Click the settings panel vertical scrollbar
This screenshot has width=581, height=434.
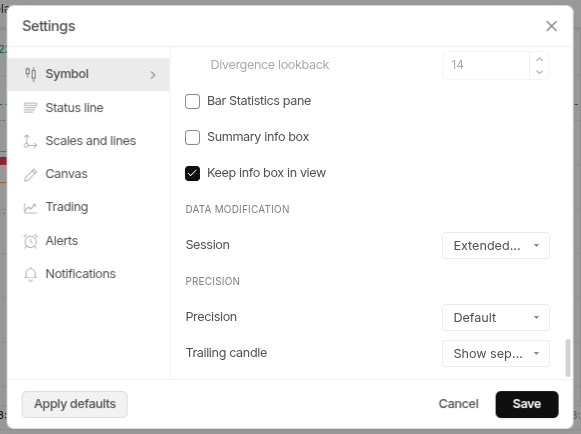coord(568,358)
